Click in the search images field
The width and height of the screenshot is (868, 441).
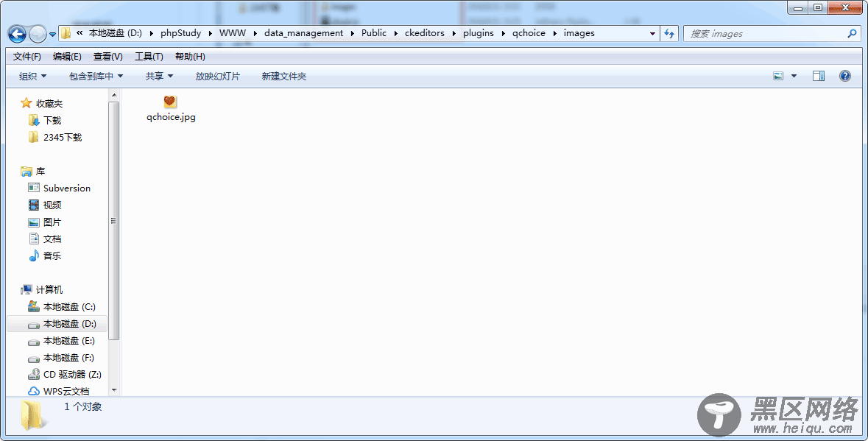pyautogui.click(x=766, y=34)
